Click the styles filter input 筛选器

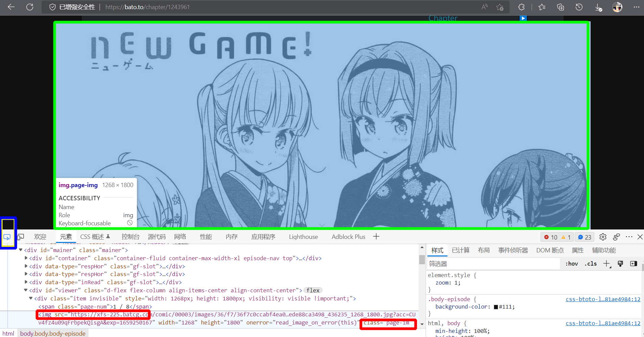pos(494,264)
